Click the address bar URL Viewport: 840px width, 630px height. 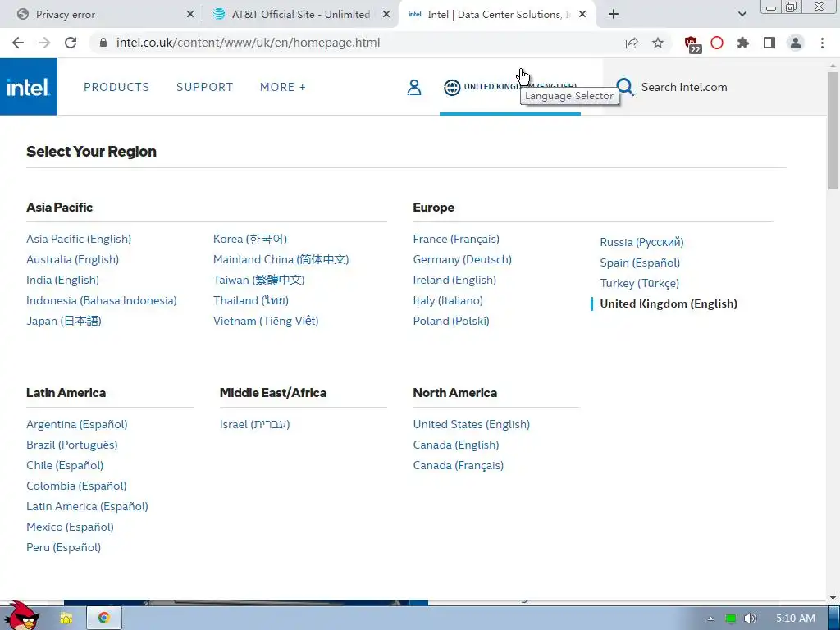(248, 43)
